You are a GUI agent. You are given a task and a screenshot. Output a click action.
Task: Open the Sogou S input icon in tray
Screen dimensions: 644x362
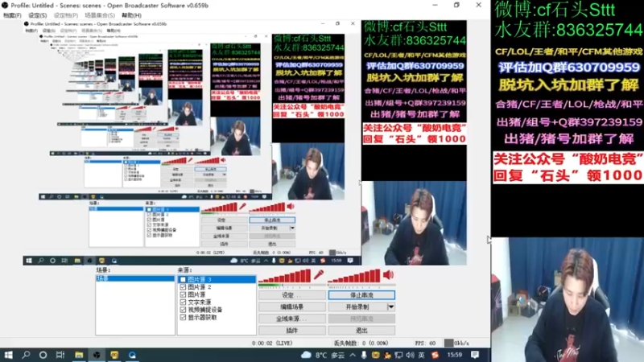pos(435,355)
